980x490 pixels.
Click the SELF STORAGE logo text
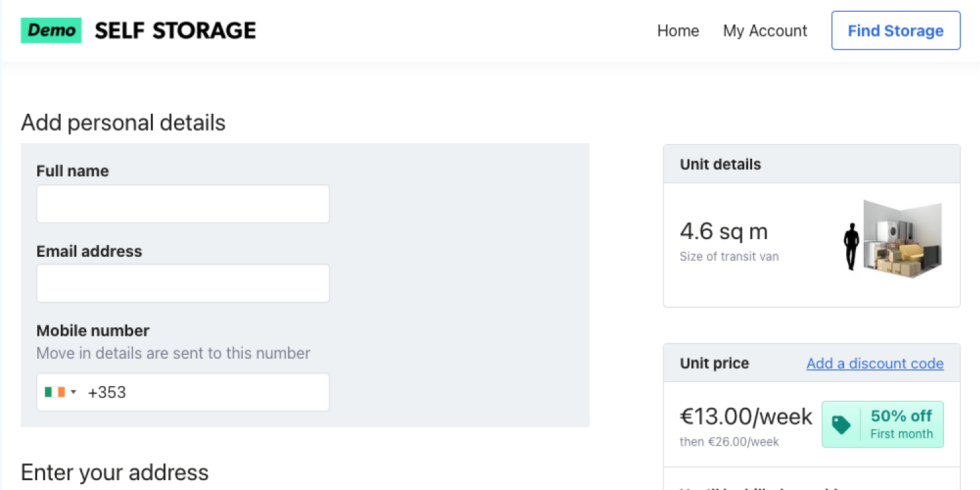175,31
